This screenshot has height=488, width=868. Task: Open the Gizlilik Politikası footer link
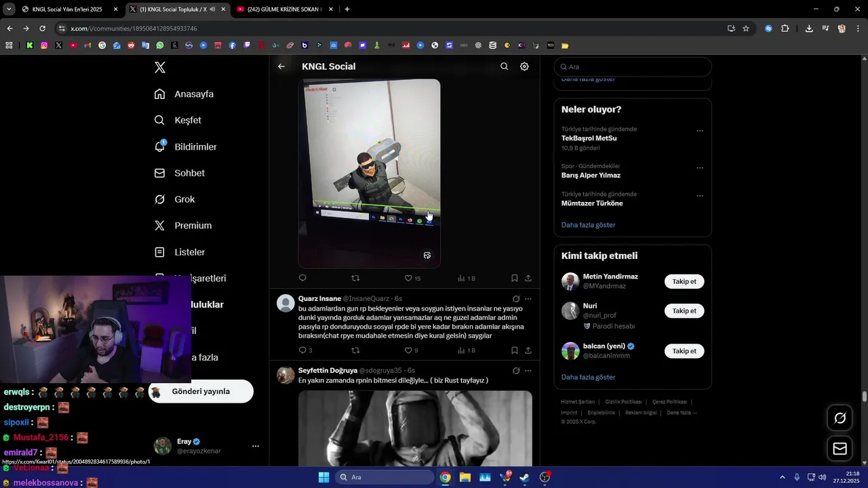[623, 402]
